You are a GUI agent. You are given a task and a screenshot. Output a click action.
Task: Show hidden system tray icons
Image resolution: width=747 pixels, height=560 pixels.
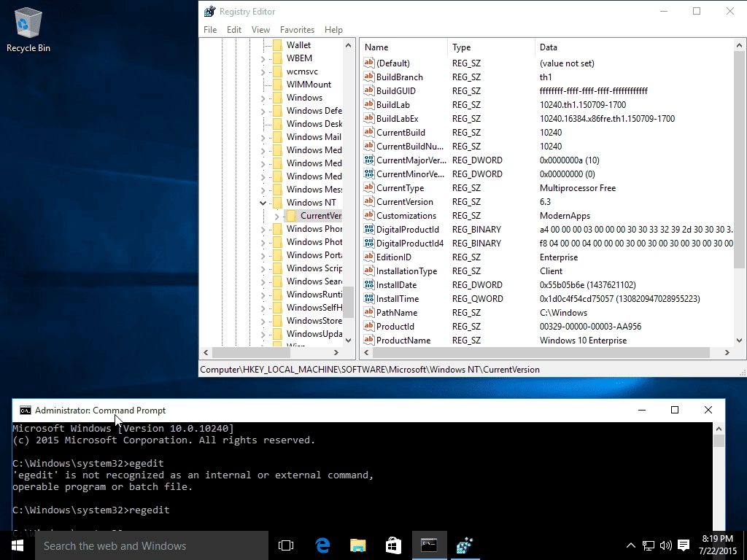coord(631,545)
